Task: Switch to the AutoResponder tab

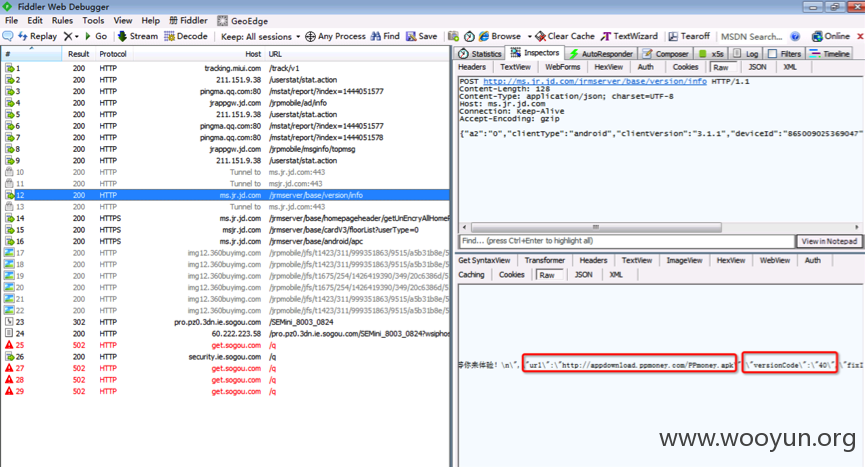Action: coord(601,53)
